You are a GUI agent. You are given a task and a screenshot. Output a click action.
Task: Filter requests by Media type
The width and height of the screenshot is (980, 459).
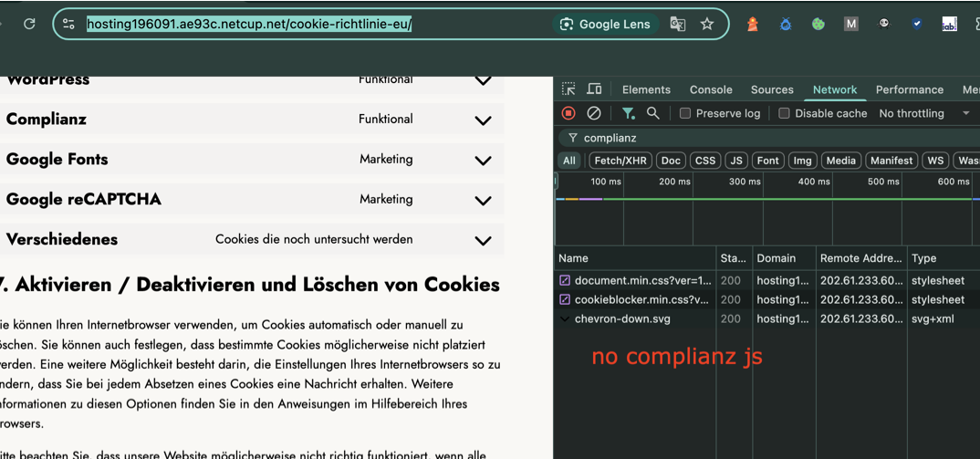tap(840, 161)
